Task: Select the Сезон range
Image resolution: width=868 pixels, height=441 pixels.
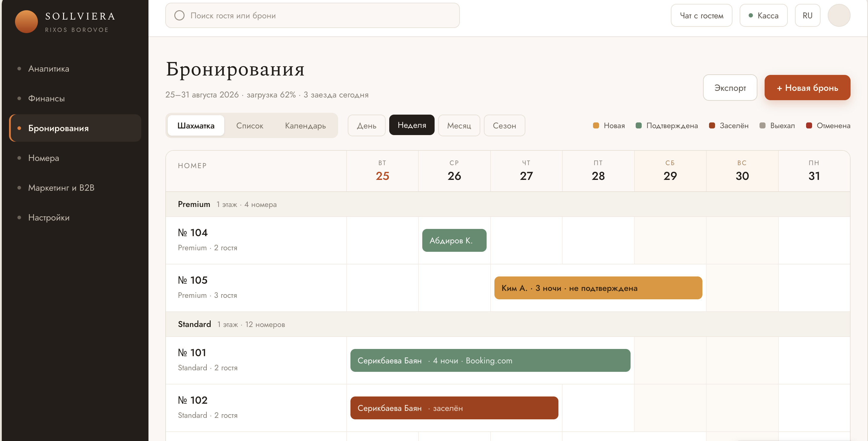Action: [504, 126]
